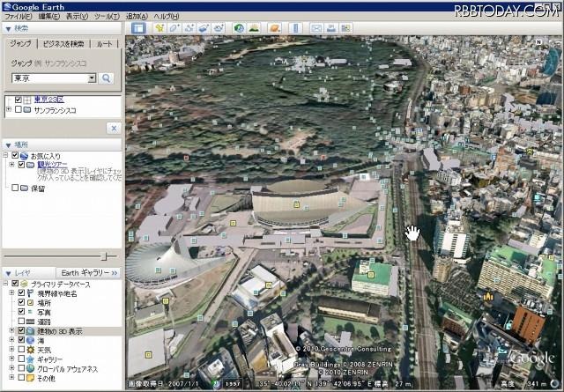Open the 東京 search combo box dropdown
The width and height of the screenshot is (564, 392).
[92, 78]
